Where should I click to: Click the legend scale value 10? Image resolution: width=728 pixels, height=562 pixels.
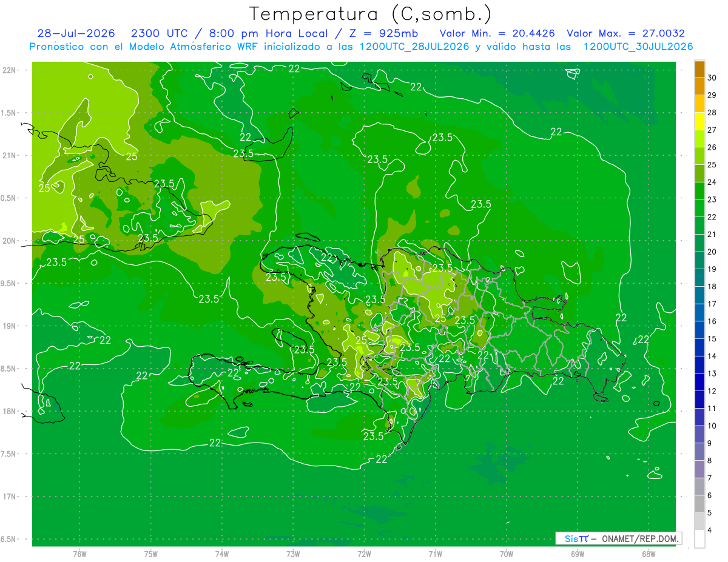pos(712,426)
